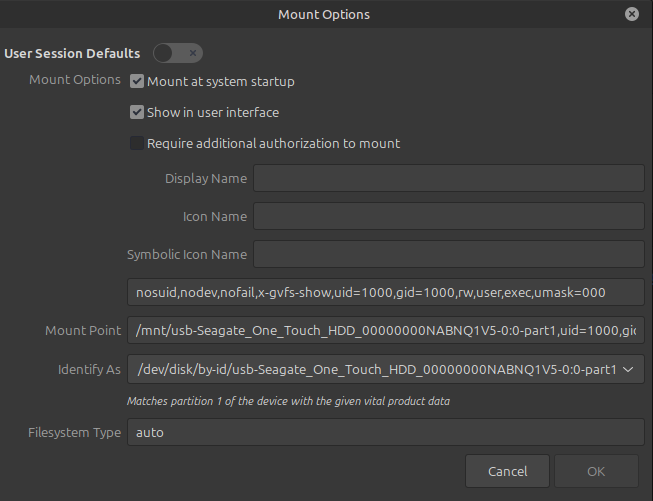Enable Require additional authorization to mount
Viewport: 653px width, 501px height.
coord(138,143)
